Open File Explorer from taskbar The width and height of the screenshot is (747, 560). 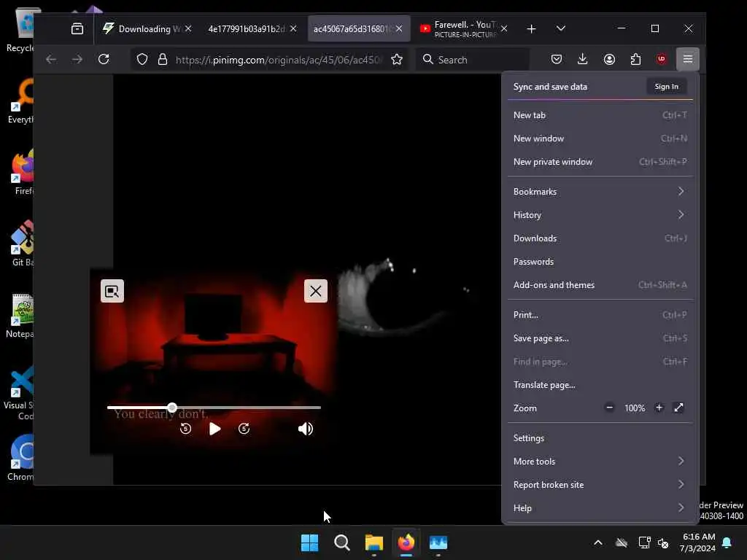point(374,542)
